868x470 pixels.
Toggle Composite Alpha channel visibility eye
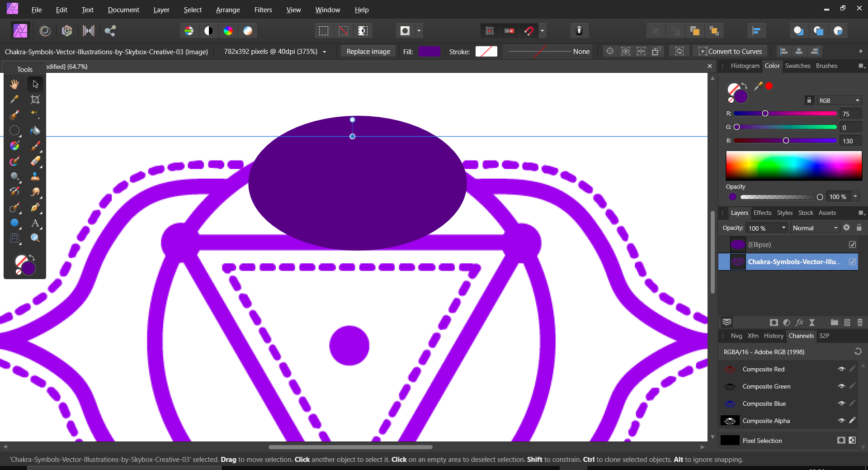pos(841,421)
